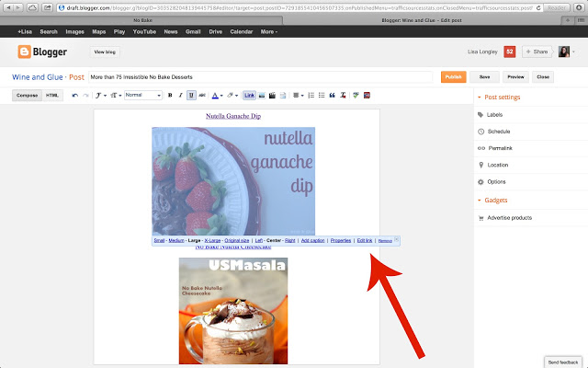Click the Preview button
This screenshot has height=368, width=588.
pos(515,77)
